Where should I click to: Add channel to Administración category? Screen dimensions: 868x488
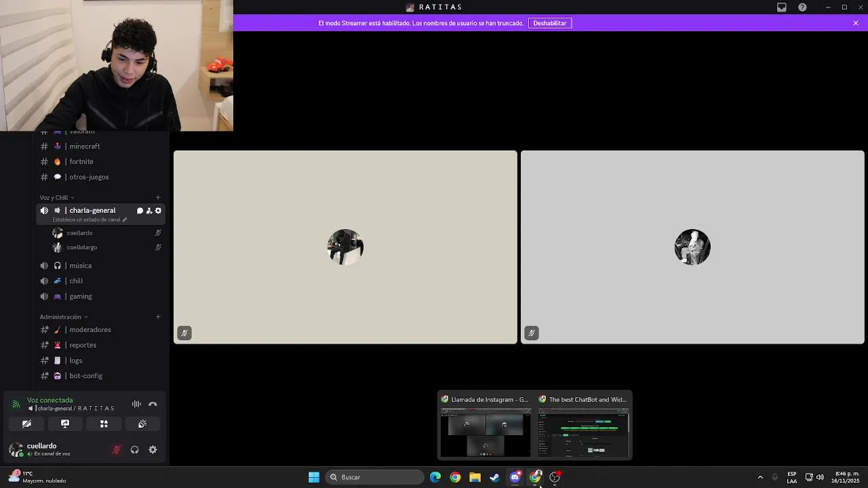[158, 317]
